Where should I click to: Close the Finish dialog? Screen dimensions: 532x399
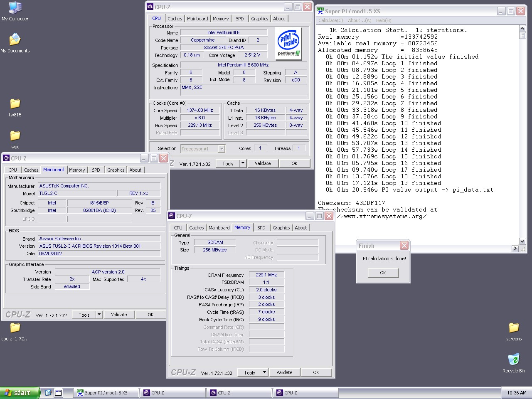coord(404,246)
